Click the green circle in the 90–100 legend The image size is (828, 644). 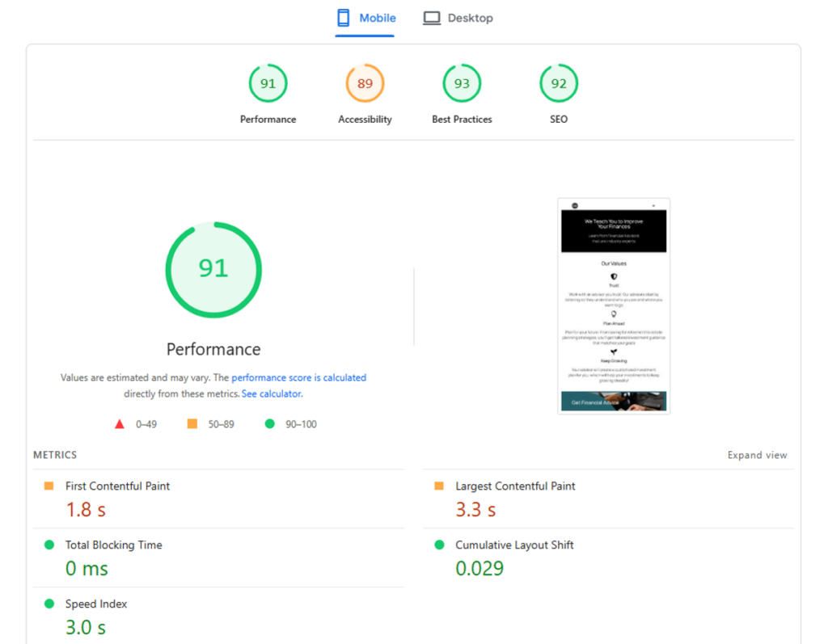click(x=270, y=423)
